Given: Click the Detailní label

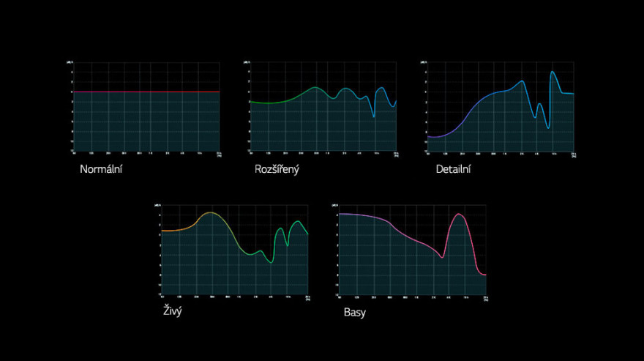Looking at the screenshot, I should click(x=454, y=169).
